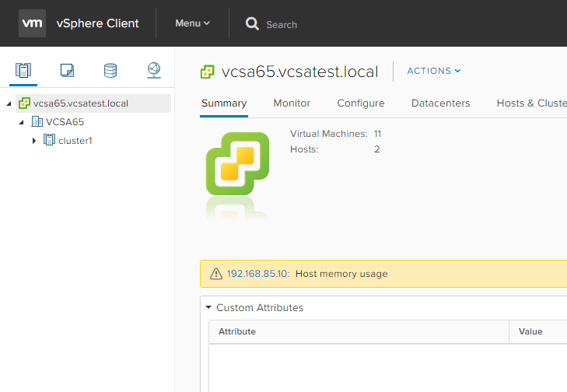
Task: Open the Configure tab
Action: click(x=360, y=103)
